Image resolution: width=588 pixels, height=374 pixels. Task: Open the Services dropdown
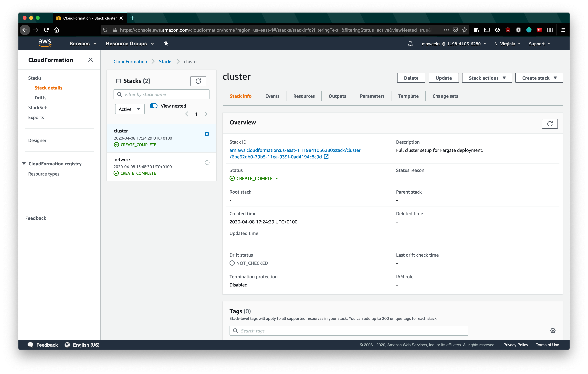pyautogui.click(x=83, y=44)
